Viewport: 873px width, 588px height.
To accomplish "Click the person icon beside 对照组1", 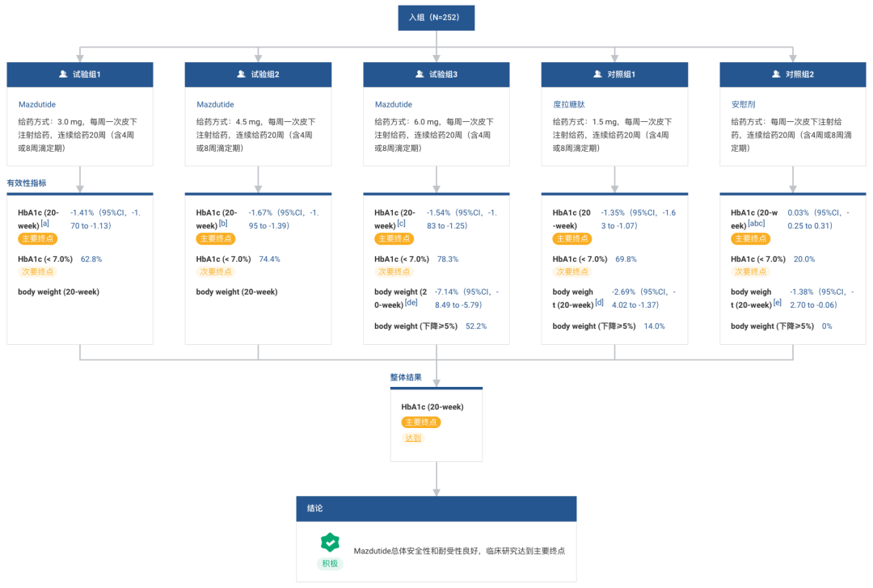I will pos(598,74).
